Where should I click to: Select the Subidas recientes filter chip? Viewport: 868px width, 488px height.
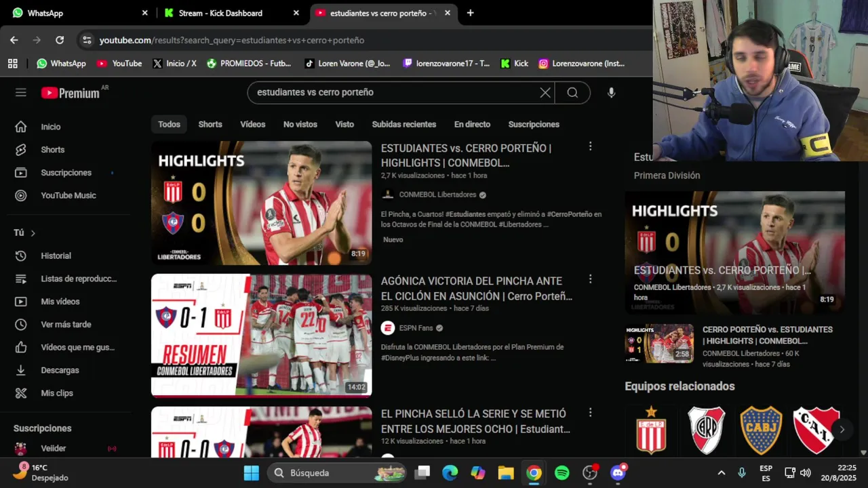[404, 125]
